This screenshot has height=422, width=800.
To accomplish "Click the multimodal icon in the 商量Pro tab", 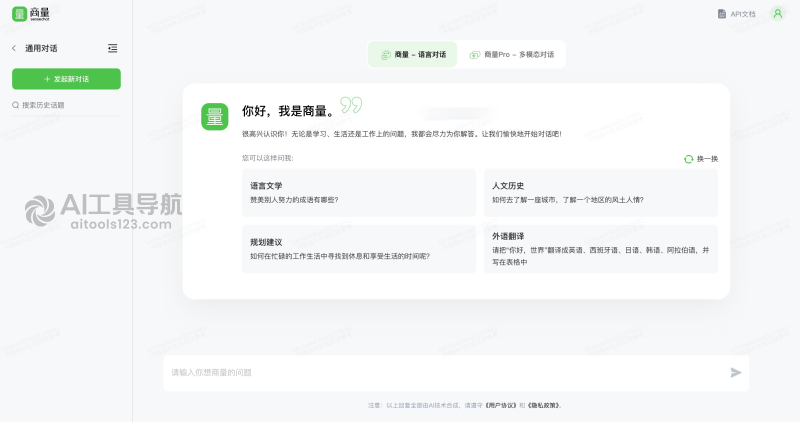I will (x=474, y=55).
